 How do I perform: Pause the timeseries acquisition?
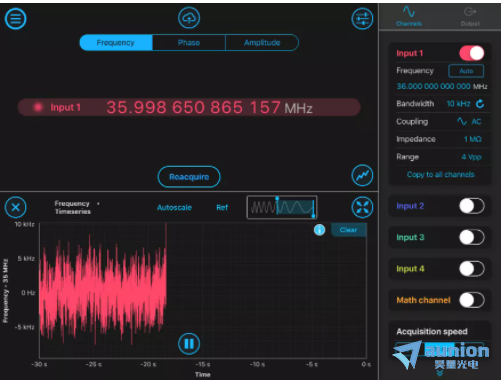coord(189,344)
